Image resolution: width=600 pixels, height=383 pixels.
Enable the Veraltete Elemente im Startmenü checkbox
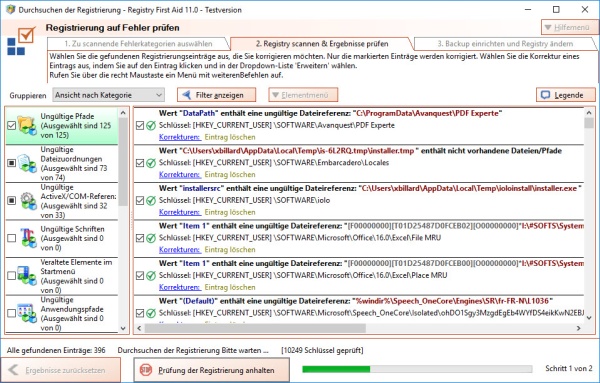[x=11, y=275]
